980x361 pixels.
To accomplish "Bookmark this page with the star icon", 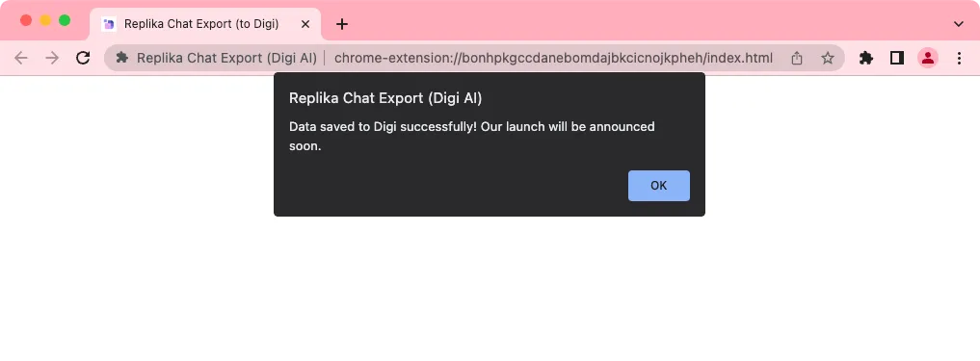I will pyautogui.click(x=828, y=58).
